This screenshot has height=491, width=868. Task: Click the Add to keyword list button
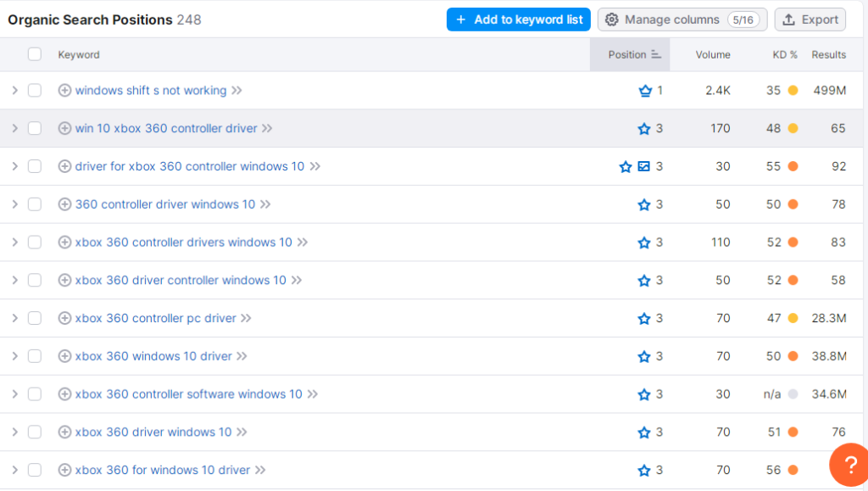(518, 19)
